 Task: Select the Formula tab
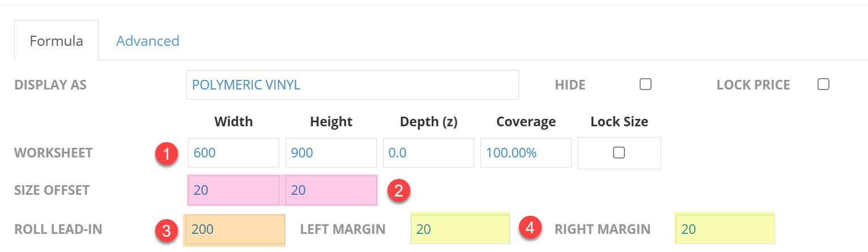[x=56, y=41]
